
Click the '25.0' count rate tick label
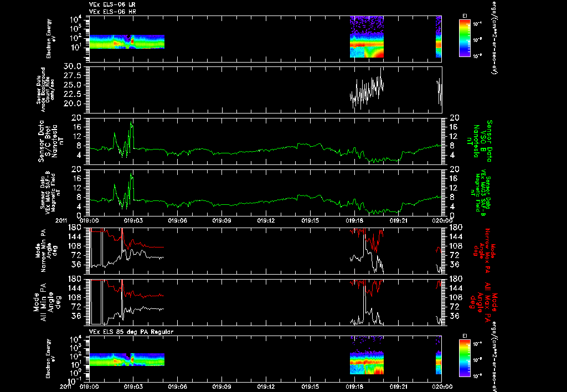73,85
